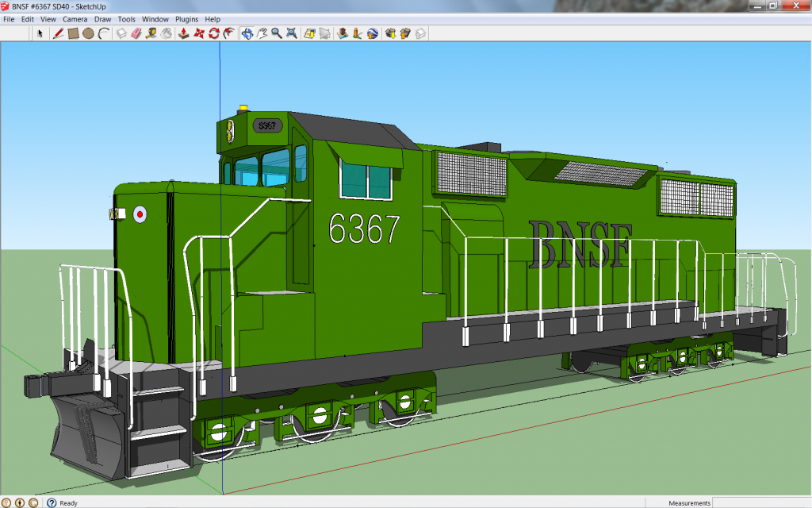The width and height of the screenshot is (812, 508).
Task: Open the Draw menu
Action: 102,19
